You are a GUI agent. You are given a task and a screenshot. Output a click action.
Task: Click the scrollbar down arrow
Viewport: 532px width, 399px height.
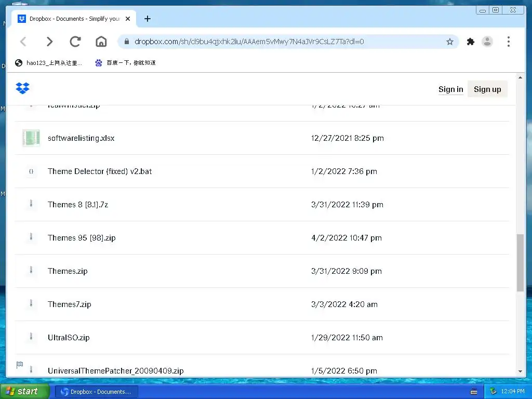520,371
